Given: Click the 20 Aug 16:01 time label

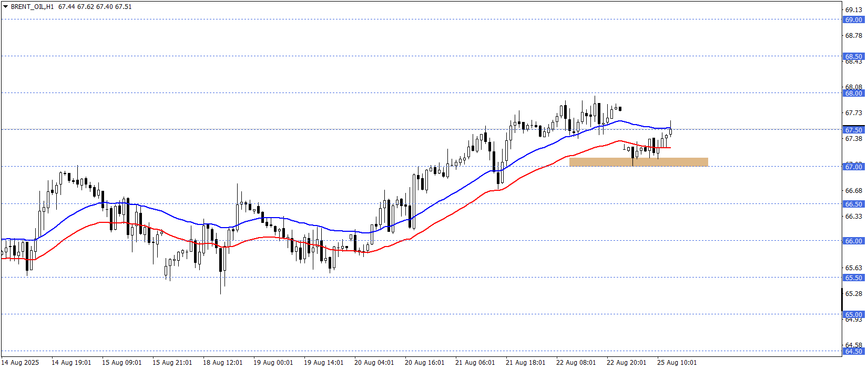Looking at the screenshot, I should click(424, 363).
